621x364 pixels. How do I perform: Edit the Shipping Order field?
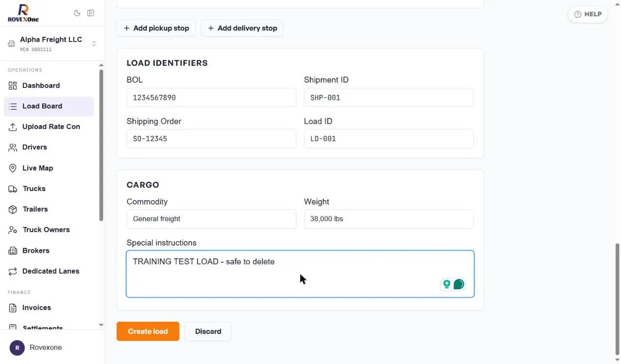(x=211, y=139)
